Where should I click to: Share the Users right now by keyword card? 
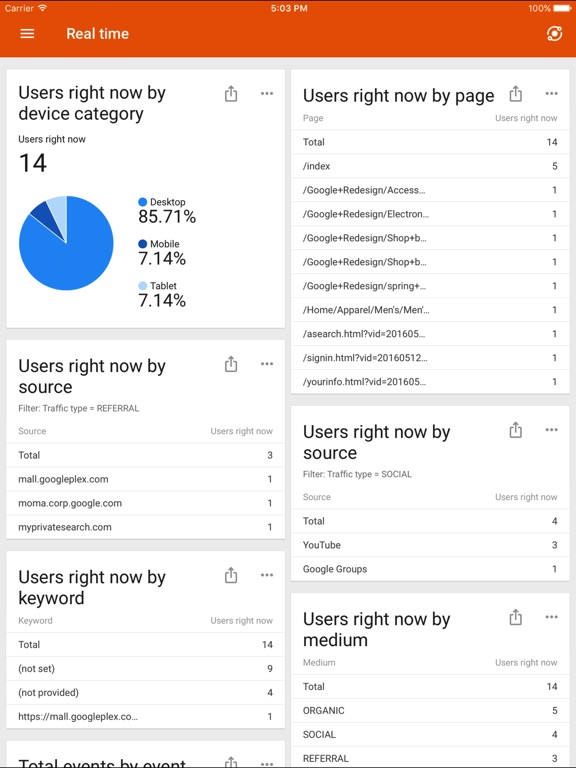point(231,575)
